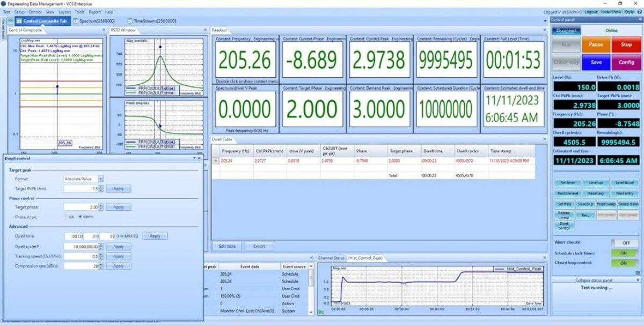Click the Compression rate spinner arrows
This screenshot has width=644, height=325.
[x=101, y=266]
